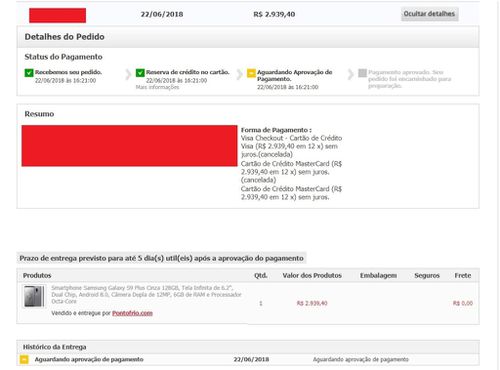Click the Smartphone Samsung Galaxy S9 Plus product name
Viewport: 500px width, 370px height.
click(x=146, y=295)
